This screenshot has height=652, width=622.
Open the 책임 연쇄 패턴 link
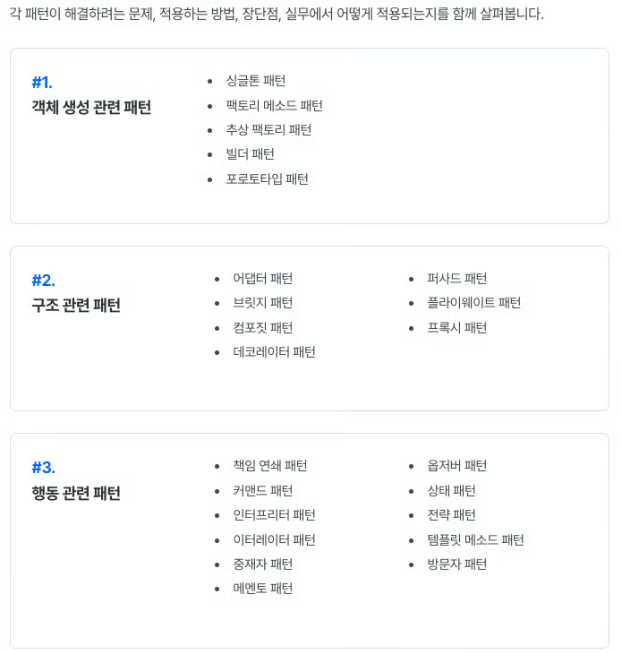(270, 466)
